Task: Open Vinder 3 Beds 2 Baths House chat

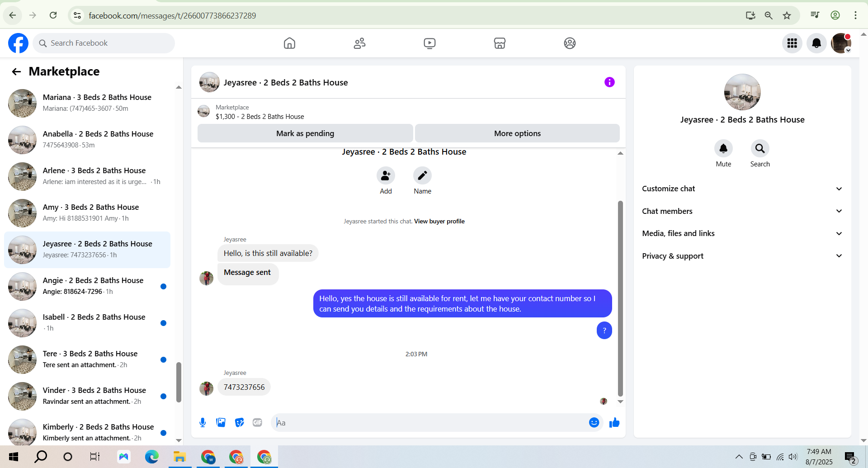Action: point(87,396)
